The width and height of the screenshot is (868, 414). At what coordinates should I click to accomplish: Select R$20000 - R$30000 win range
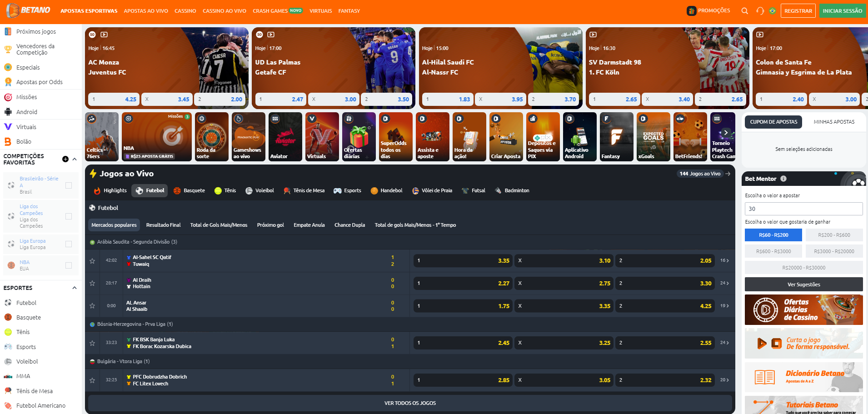(804, 268)
